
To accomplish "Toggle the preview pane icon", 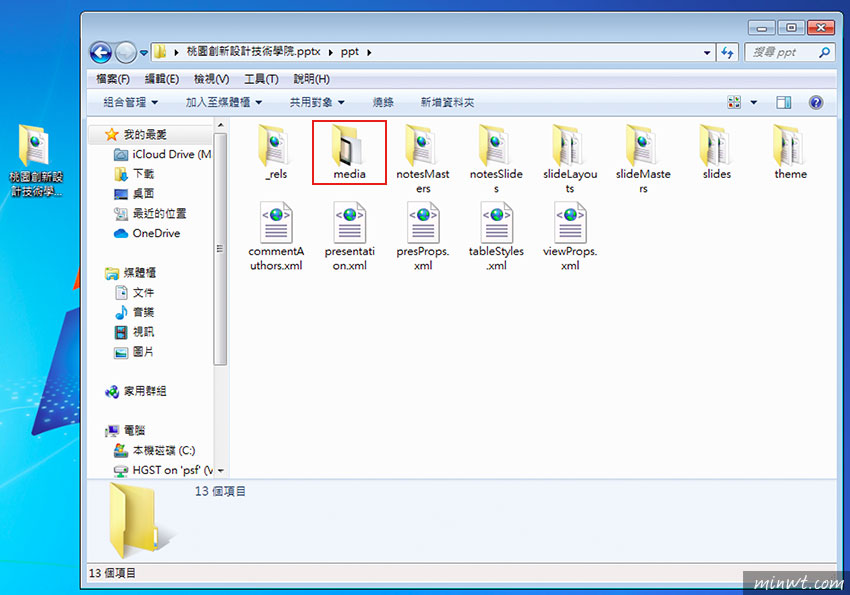I will pos(783,102).
